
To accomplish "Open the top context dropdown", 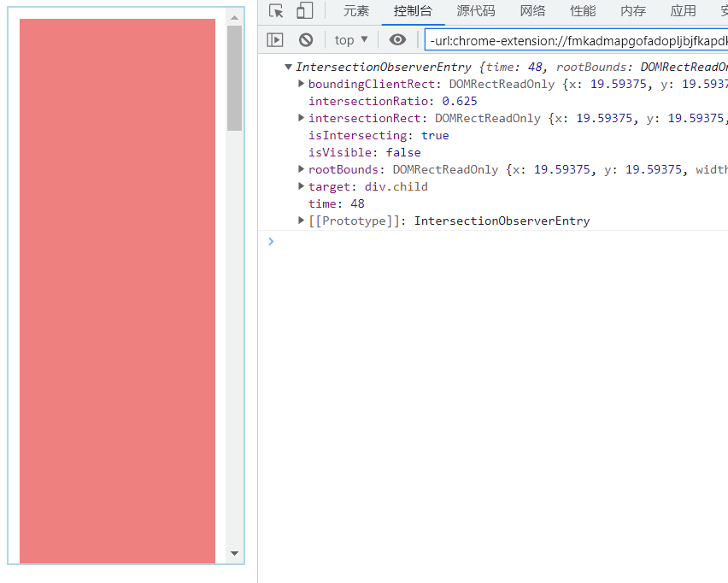I will tap(351, 40).
